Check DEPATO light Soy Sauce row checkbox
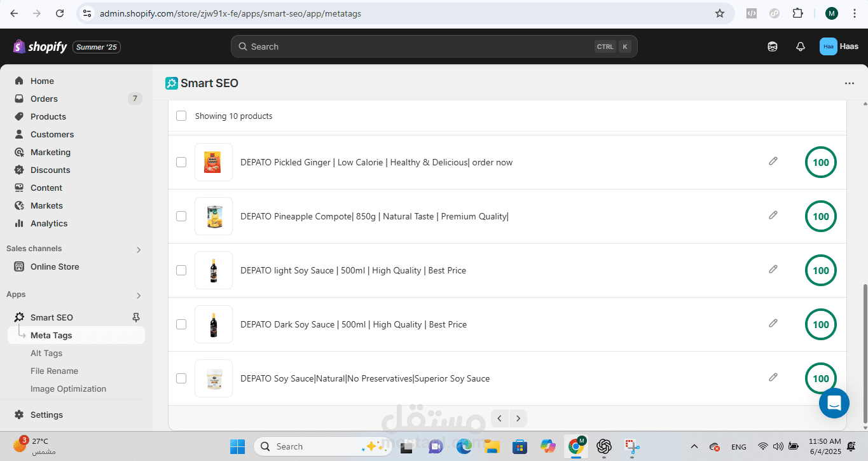 click(x=181, y=270)
